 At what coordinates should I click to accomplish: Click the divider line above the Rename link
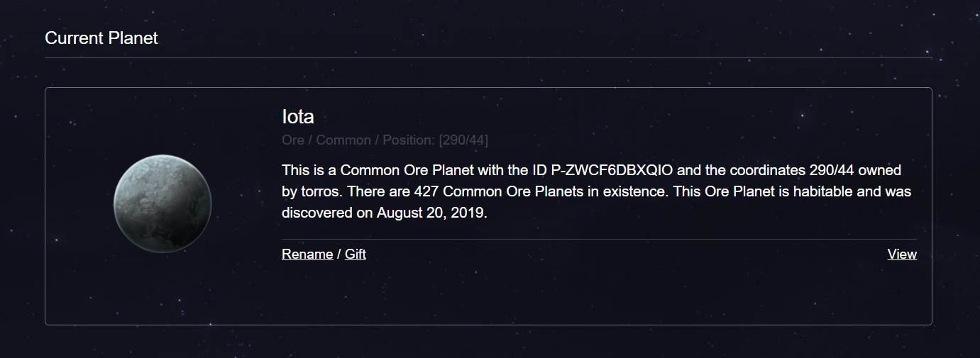click(599, 240)
